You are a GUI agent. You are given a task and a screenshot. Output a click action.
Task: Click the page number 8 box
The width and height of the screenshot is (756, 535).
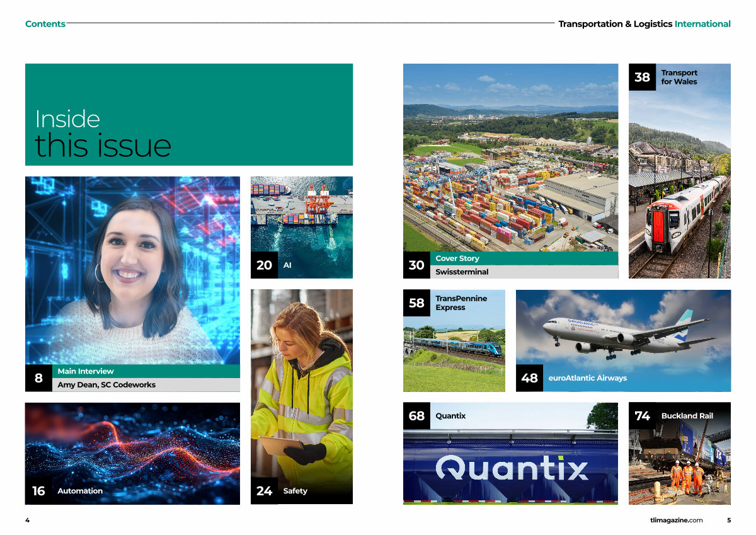point(38,378)
